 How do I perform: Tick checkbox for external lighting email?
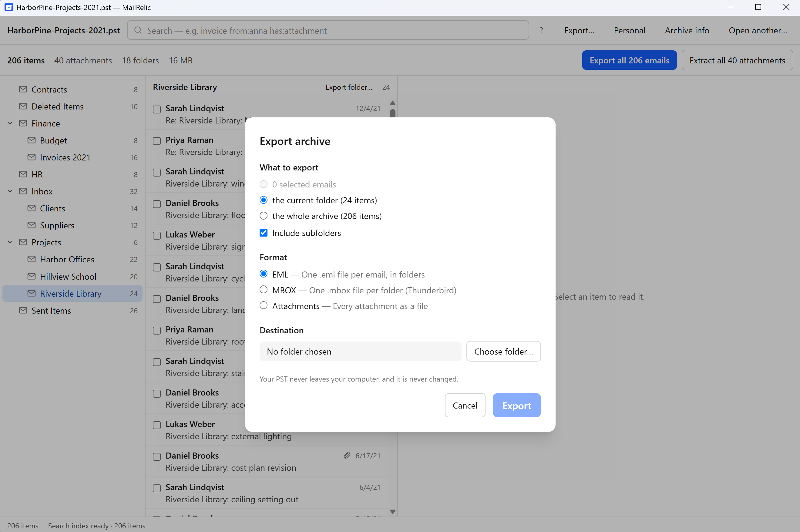157,425
